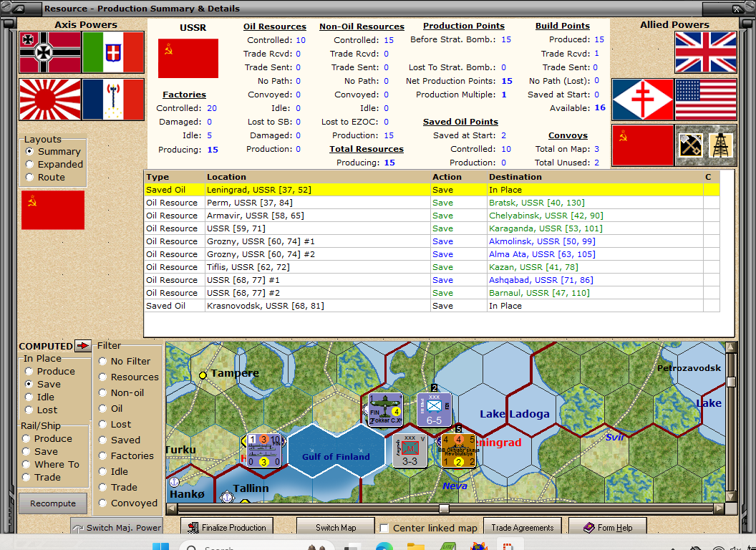Click the Type column header
756x550 pixels.
click(x=175, y=177)
